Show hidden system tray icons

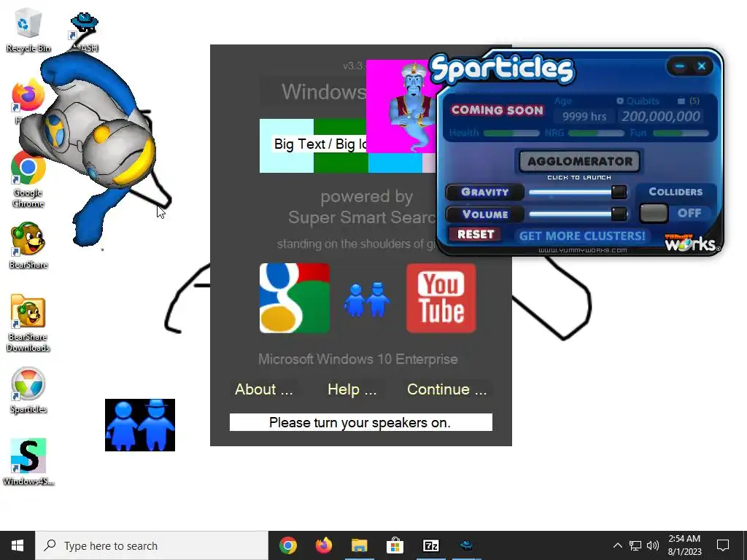pos(617,545)
